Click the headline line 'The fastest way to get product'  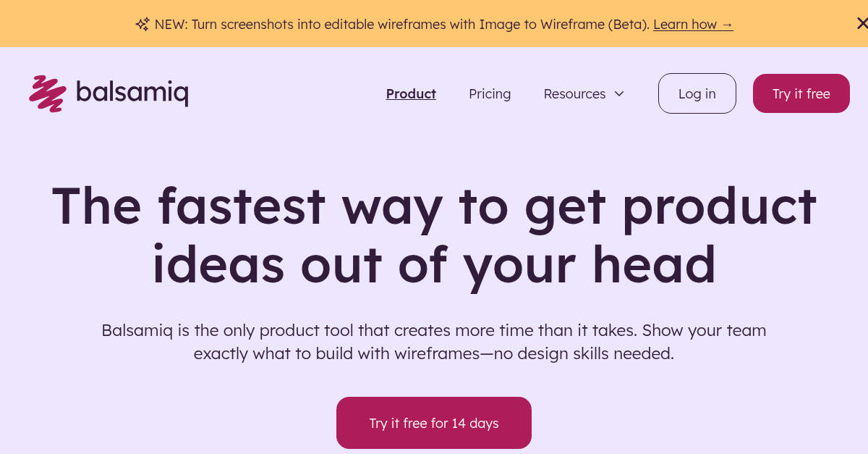[x=434, y=205]
